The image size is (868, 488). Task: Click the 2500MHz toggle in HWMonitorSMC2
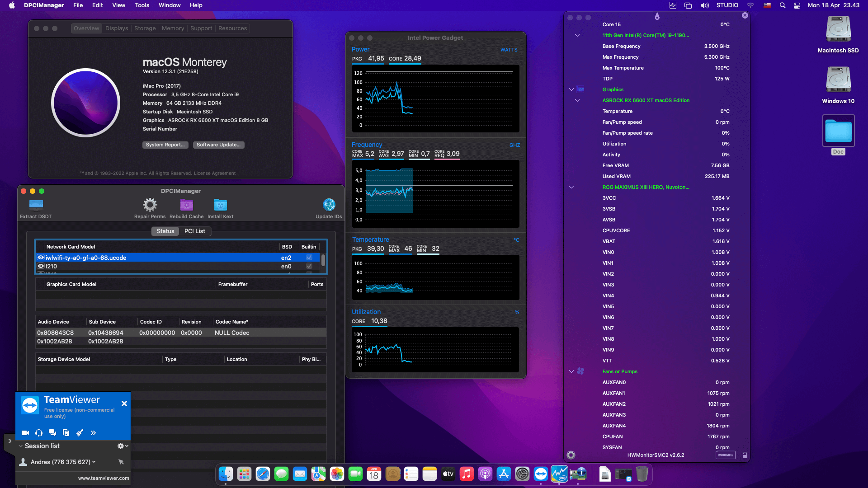(725, 455)
